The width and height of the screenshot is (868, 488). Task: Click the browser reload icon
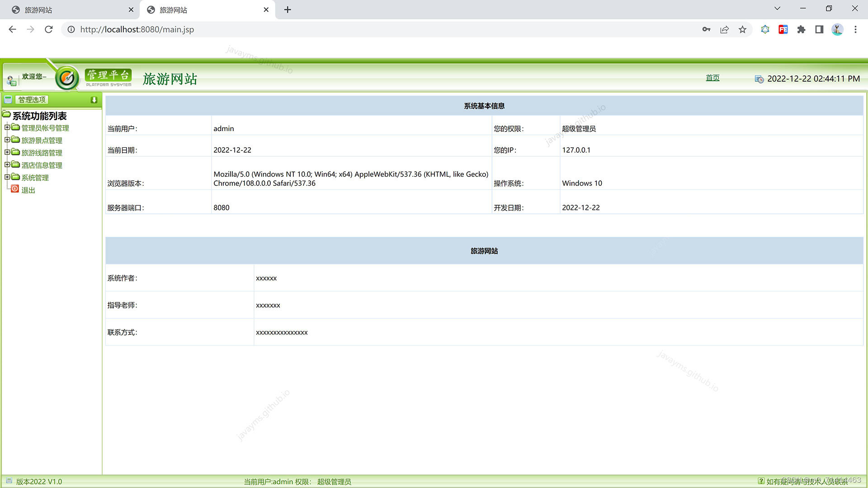click(x=49, y=29)
